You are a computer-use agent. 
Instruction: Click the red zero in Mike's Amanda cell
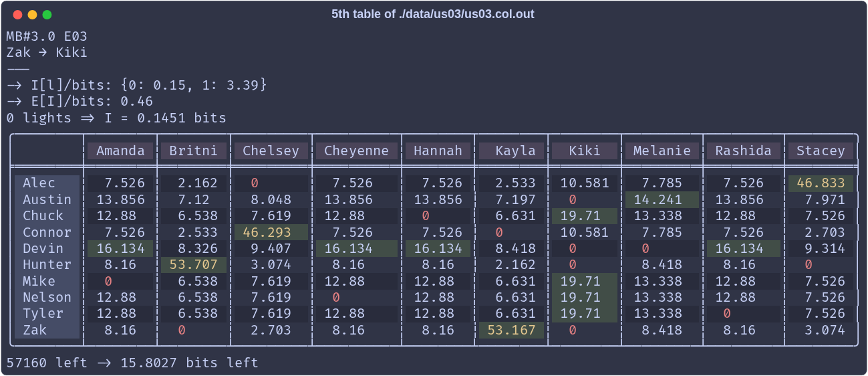(x=108, y=281)
